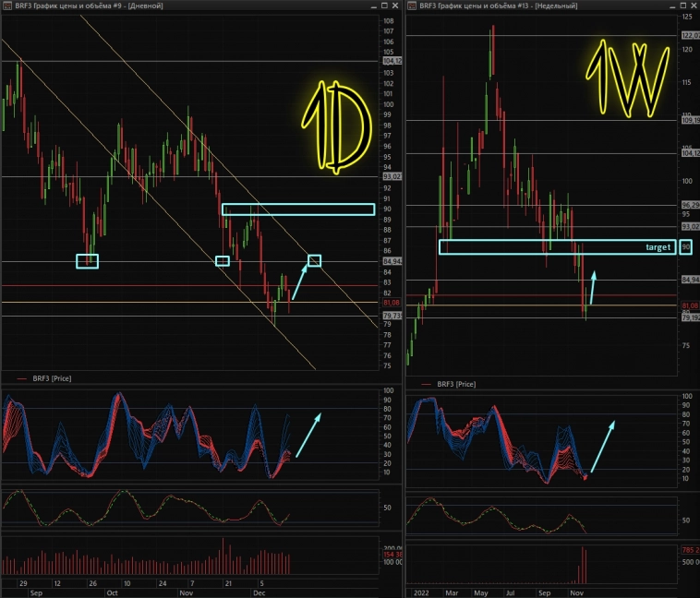Click the 2022 label on weekly time axis
Screen dimensions: 700x598
tap(421, 592)
